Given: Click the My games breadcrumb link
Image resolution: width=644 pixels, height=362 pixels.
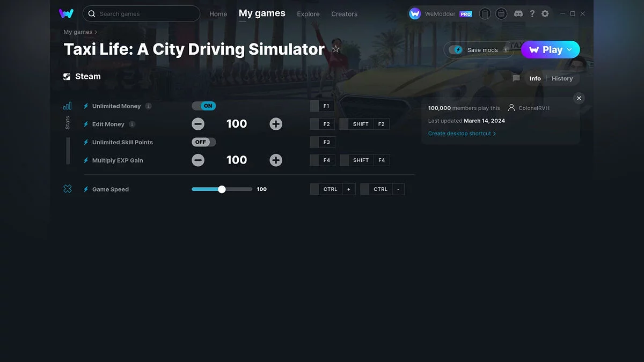Looking at the screenshot, I should tap(78, 32).
